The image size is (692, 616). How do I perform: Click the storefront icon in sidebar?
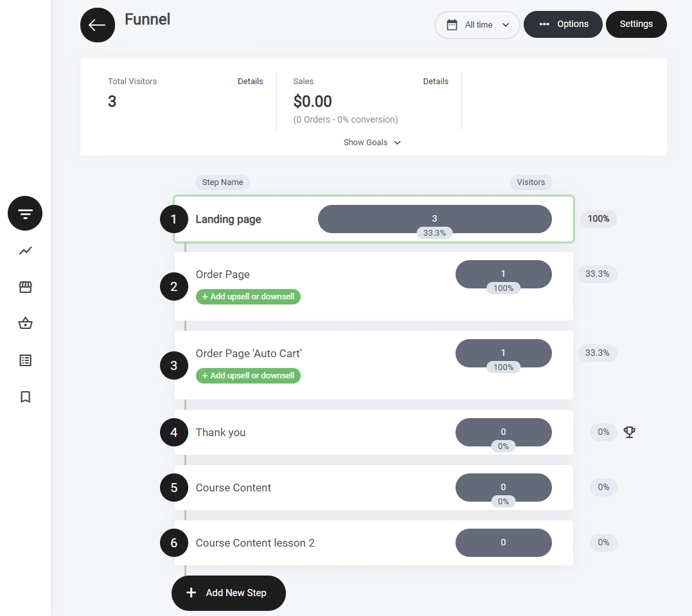pos(25,287)
